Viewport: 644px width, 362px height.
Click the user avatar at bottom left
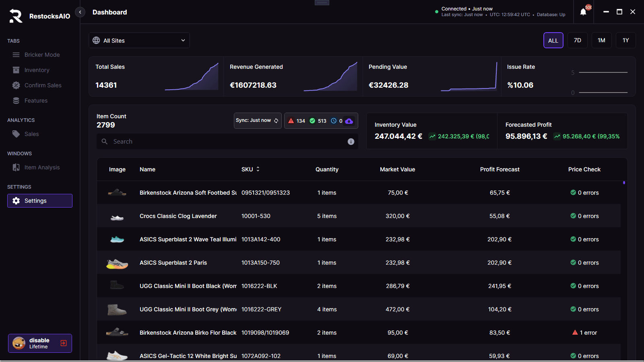[19, 343]
